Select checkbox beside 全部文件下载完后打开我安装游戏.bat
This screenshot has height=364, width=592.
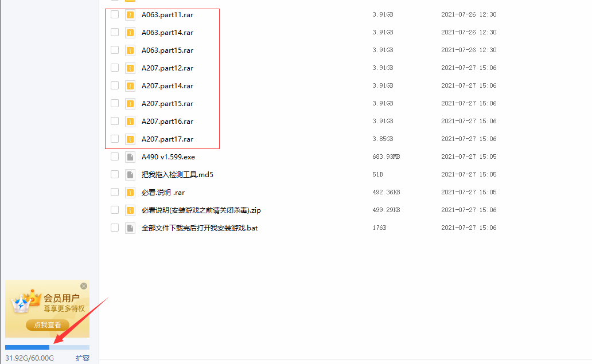(x=115, y=228)
